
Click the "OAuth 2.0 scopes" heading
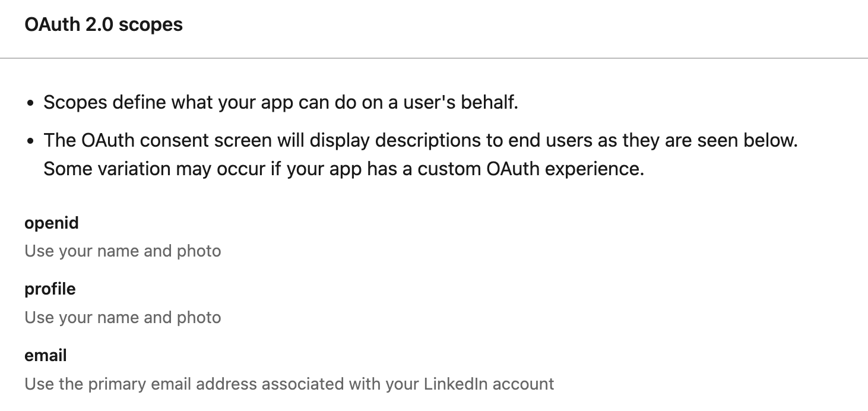point(103,25)
